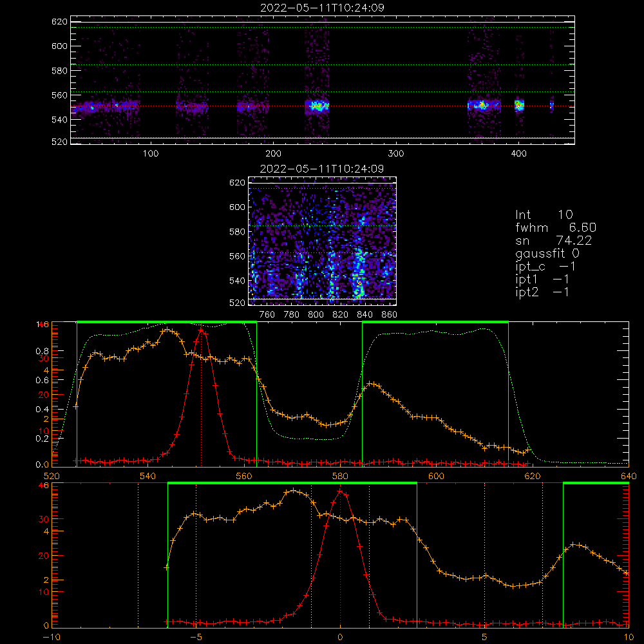Click the bright vertical streak near 835 in middle image

pos(359,273)
